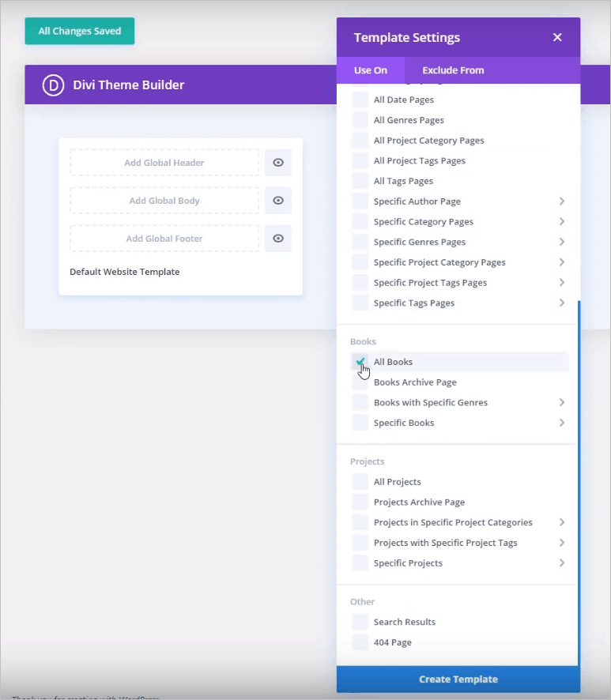
Task: Expand Specific Books arrow
Action: click(562, 423)
